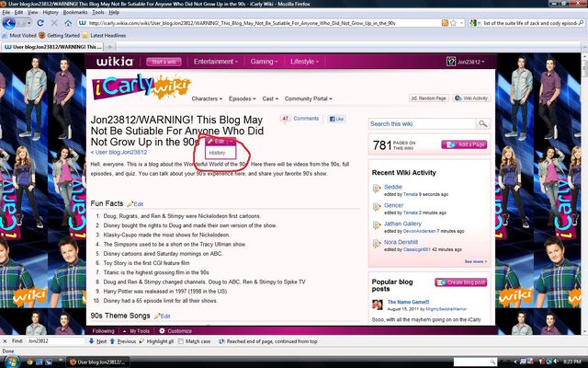Click the Start a wiki button
Image resolution: width=588 pixels, height=368 pixels.
[x=164, y=62]
